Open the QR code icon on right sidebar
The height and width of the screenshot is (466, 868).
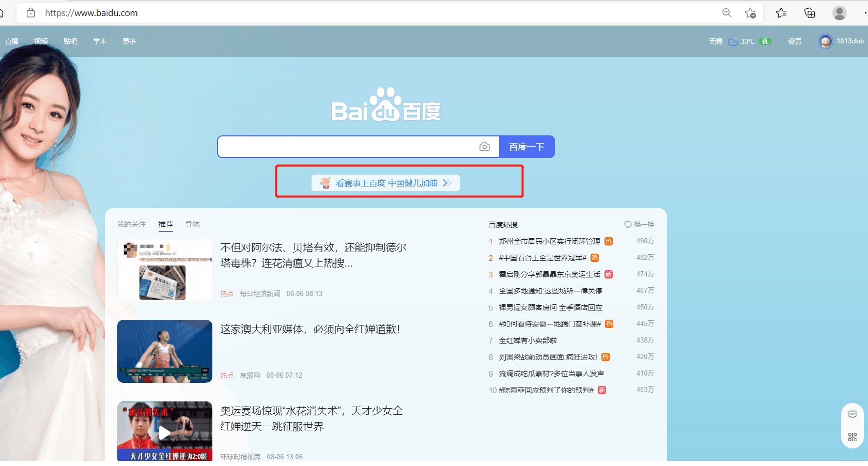(x=853, y=437)
